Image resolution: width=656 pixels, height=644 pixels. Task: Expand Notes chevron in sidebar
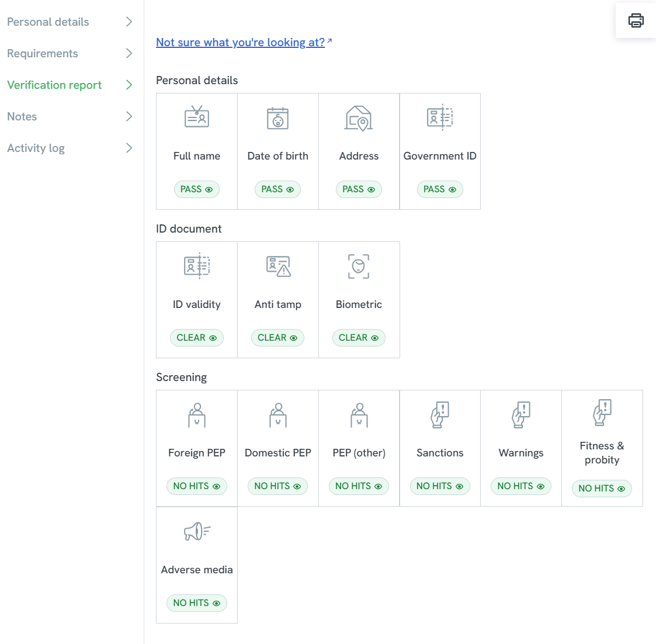[x=129, y=116]
